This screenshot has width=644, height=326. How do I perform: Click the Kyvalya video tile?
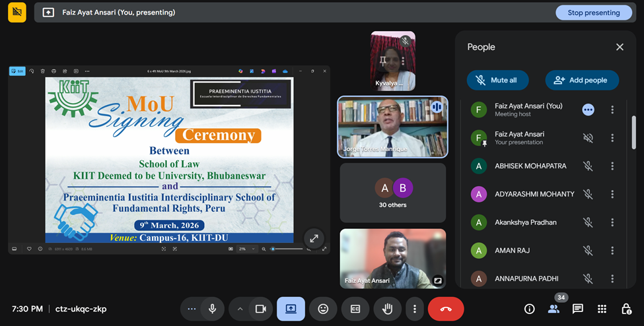click(x=392, y=61)
